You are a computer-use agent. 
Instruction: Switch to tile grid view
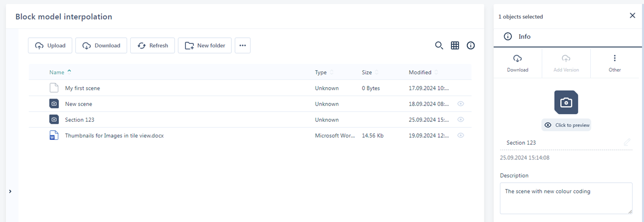(x=455, y=45)
